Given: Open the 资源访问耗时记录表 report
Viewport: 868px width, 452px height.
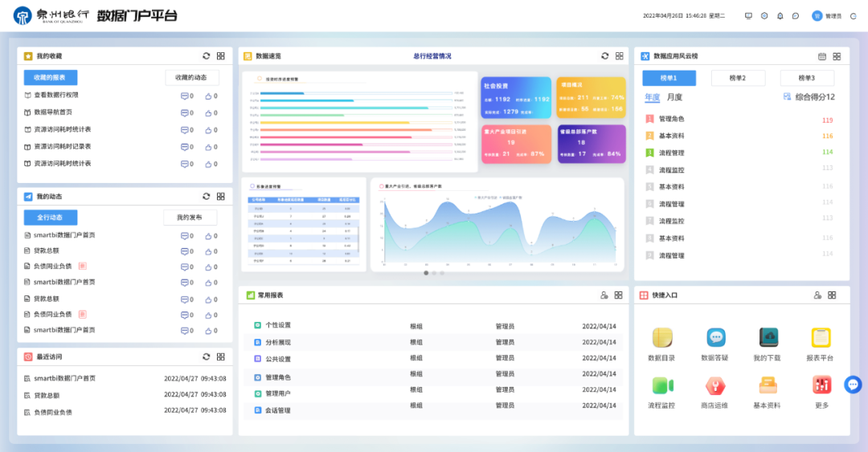Looking at the screenshot, I should (63, 147).
